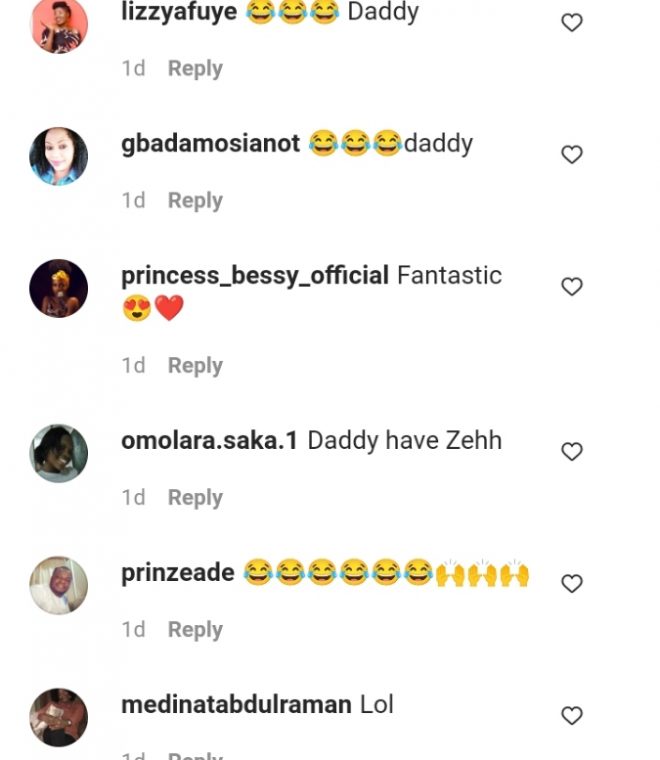Reply to lizzyafuye's comment
The image size is (660, 760).
[195, 69]
